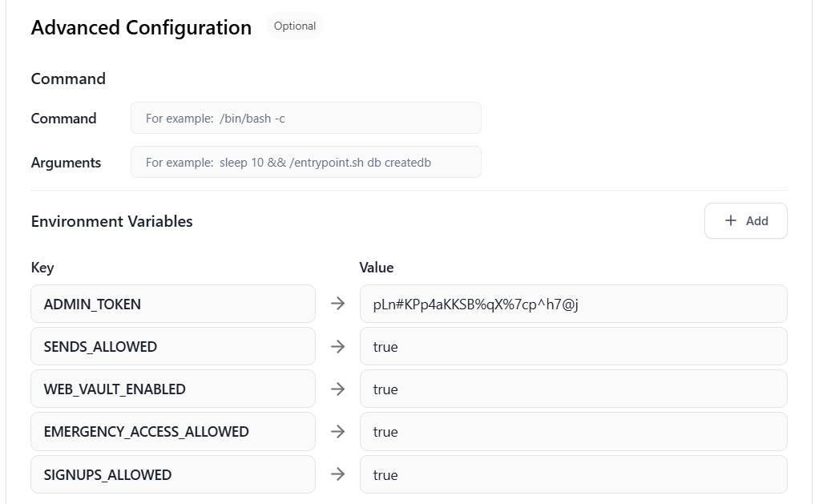Focus the Command input field
This screenshot has width=823, height=504.
(306, 118)
